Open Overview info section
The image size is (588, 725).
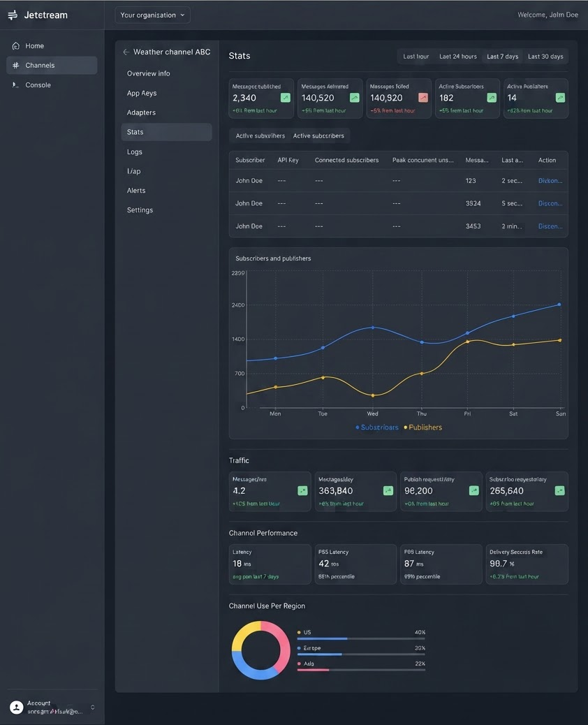click(x=166, y=73)
